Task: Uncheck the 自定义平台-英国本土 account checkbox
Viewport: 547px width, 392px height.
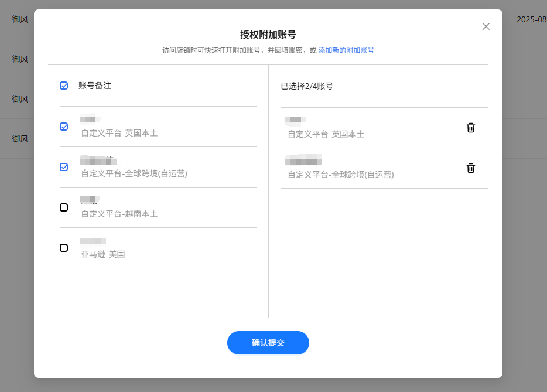Action: tap(64, 127)
